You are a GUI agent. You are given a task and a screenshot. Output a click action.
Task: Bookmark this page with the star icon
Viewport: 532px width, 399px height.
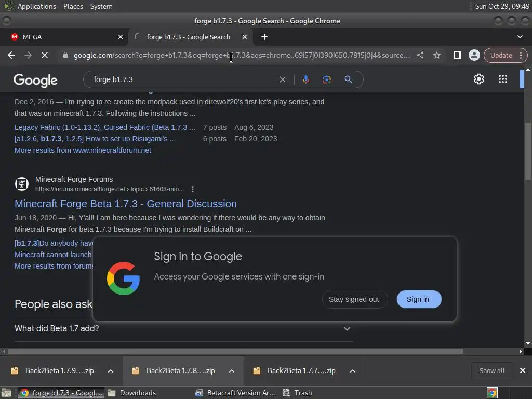pos(436,55)
